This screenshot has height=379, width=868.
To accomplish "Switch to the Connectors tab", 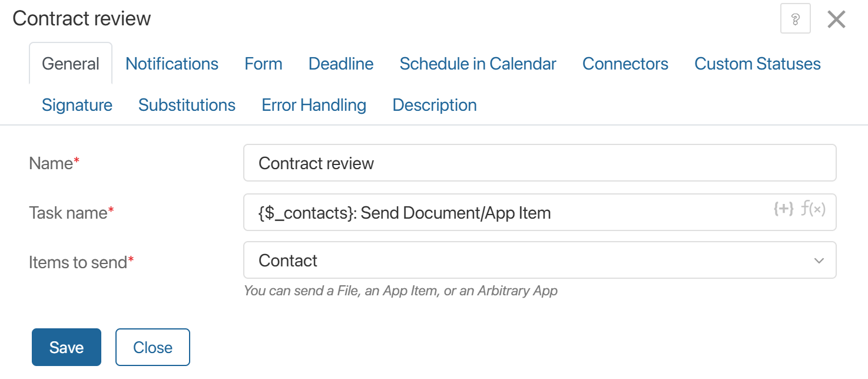I will click(625, 64).
